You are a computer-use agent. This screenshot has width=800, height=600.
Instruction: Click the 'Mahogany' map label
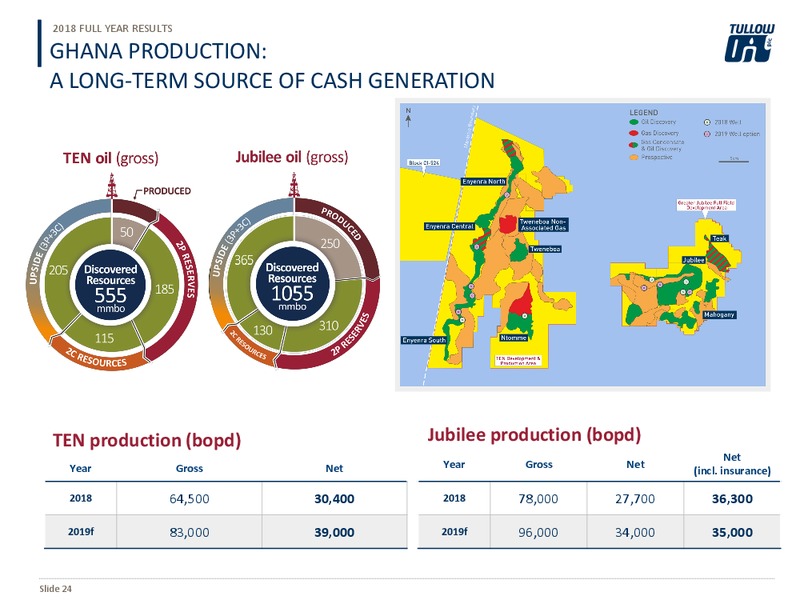pyautogui.click(x=719, y=315)
